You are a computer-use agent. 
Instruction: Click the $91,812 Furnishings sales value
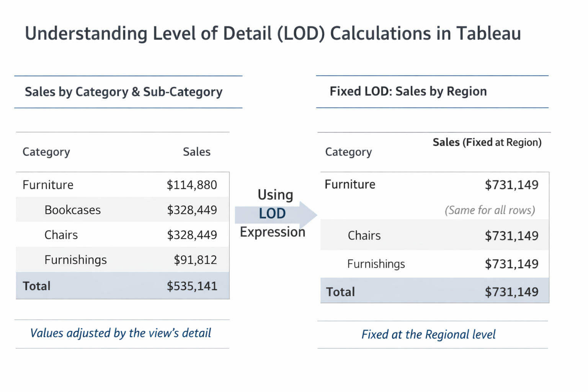pyautogui.click(x=195, y=260)
